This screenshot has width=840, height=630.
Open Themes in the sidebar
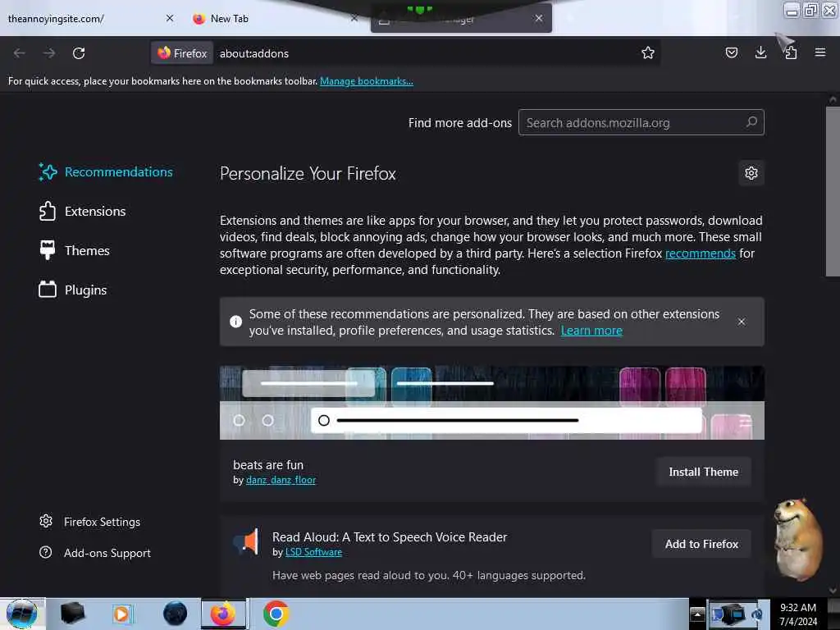coord(75,251)
